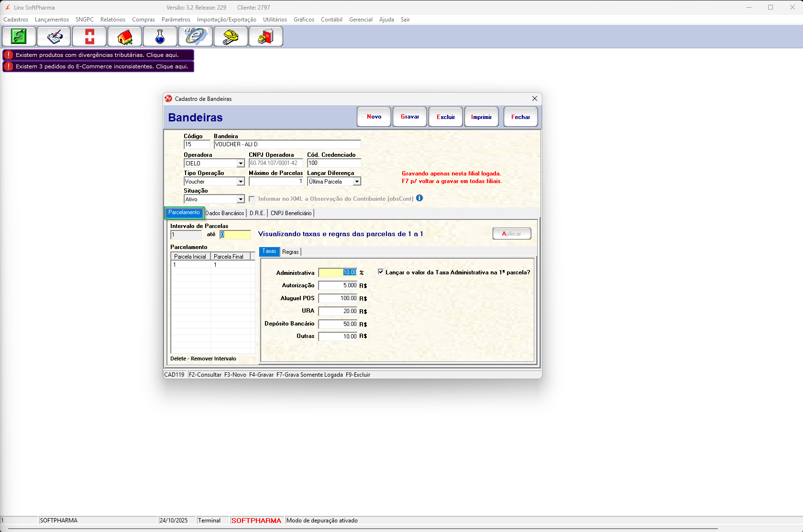
Task: Switch to the CNPJ Beneficiário tab
Action: tap(291, 213)
